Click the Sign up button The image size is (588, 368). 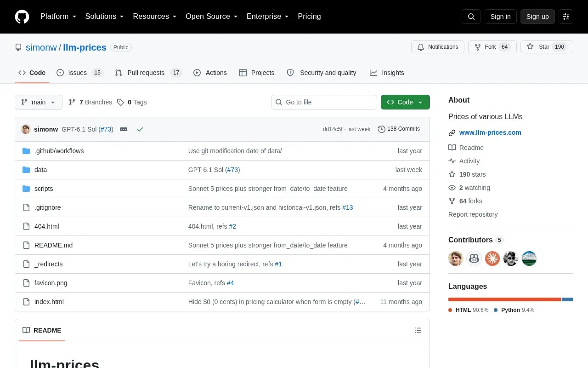[537, 17]
